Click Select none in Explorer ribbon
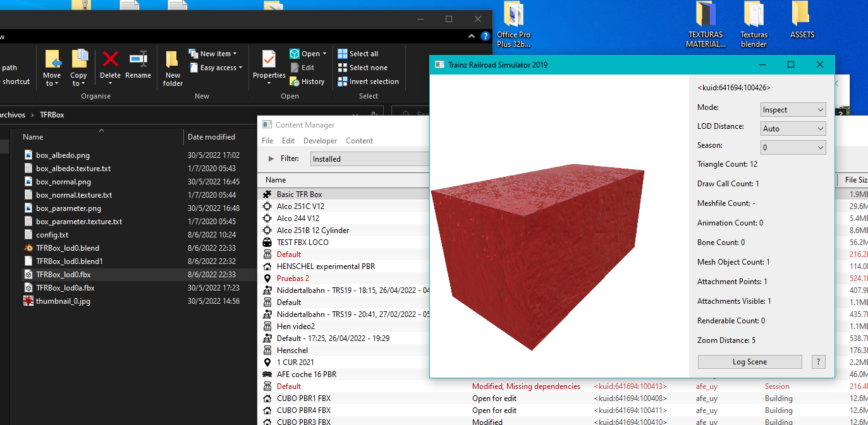The width and height of the screenshot is (868, 425). tap(362, 68)
